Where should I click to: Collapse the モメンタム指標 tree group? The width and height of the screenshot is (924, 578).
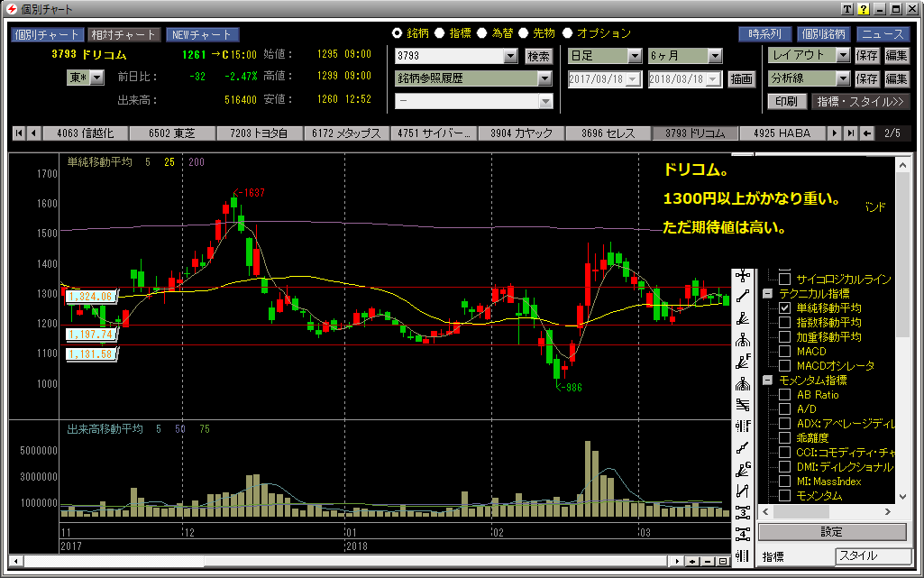point(767,380)
